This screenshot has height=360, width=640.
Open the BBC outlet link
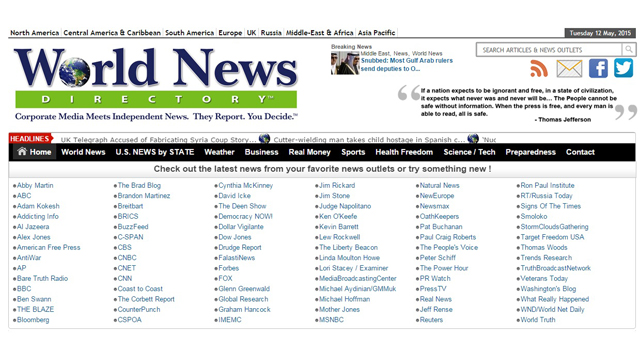tap(24, 289)
